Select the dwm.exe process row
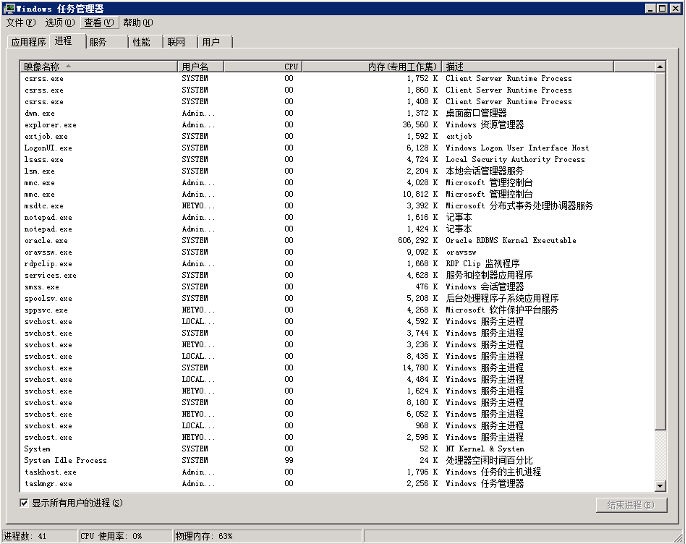The height and width of the screenshot is (544, 686). [337, 113]
